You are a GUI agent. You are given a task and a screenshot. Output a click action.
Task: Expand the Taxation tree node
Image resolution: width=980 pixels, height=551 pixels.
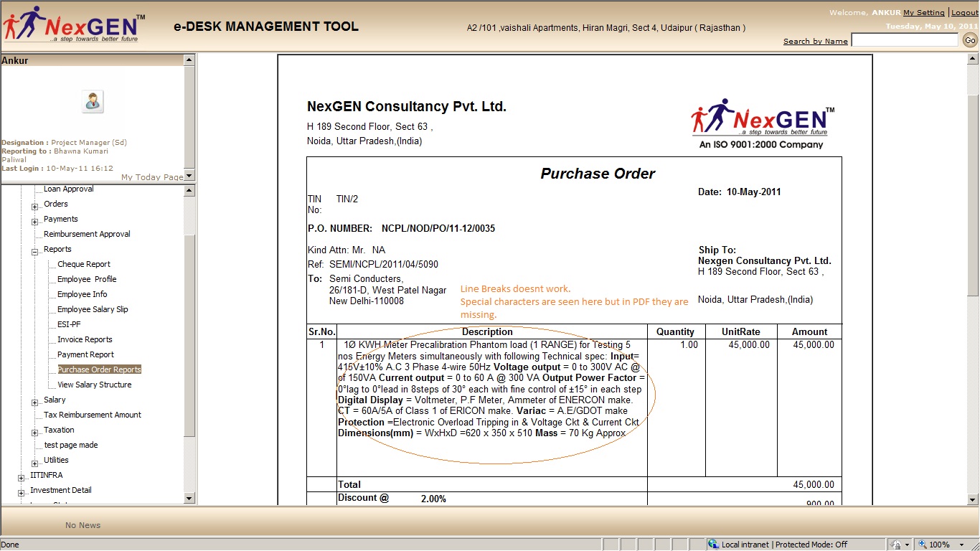(34, 433)
